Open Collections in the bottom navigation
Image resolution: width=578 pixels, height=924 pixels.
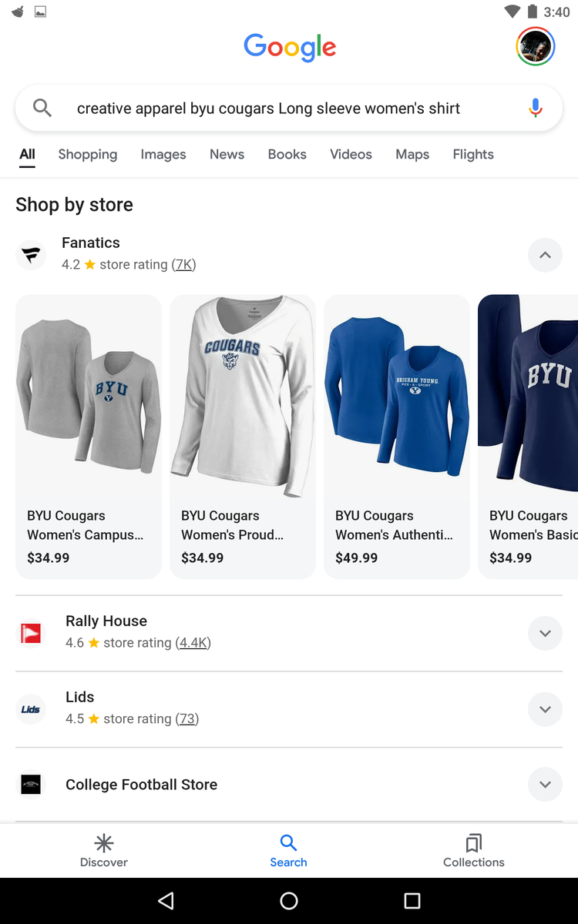[x=474, y=850]
